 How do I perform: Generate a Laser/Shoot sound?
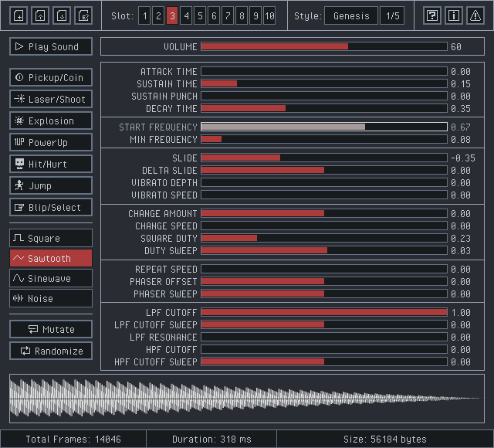coord(51,99)
